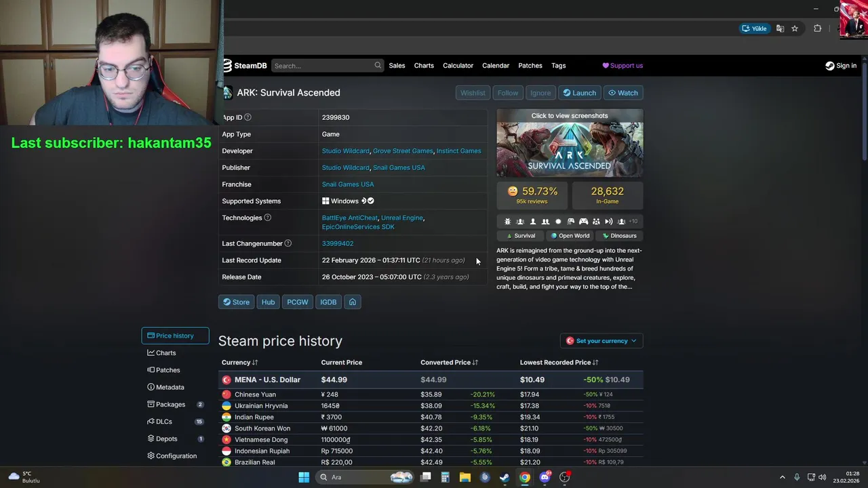
Task: Open the Patches top navigation item
Action: pos(530,66)
